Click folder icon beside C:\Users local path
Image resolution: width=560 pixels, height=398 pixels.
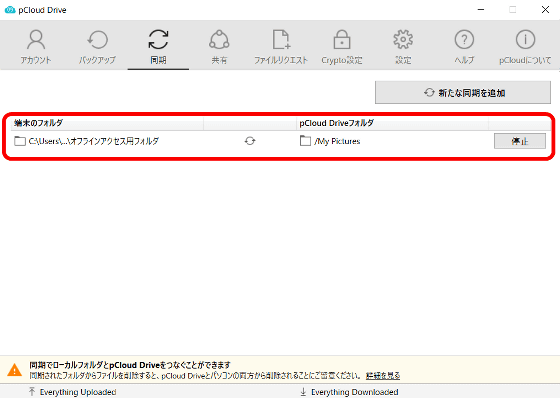20,141
